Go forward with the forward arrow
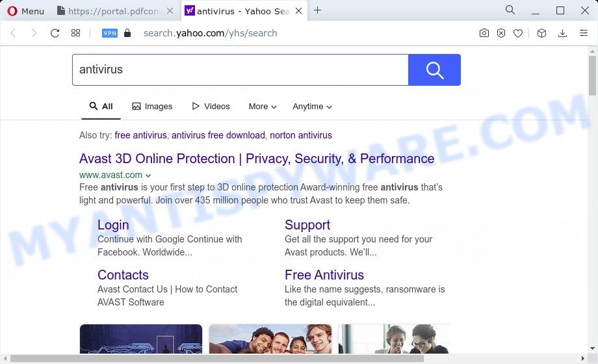 coord(34,33)
